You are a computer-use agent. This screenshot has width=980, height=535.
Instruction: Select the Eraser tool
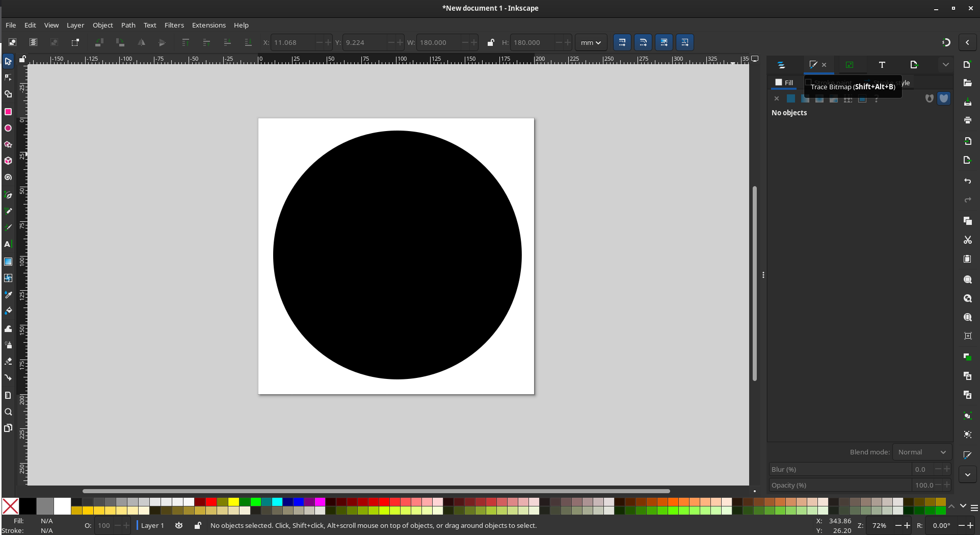[x=8, y=361]
